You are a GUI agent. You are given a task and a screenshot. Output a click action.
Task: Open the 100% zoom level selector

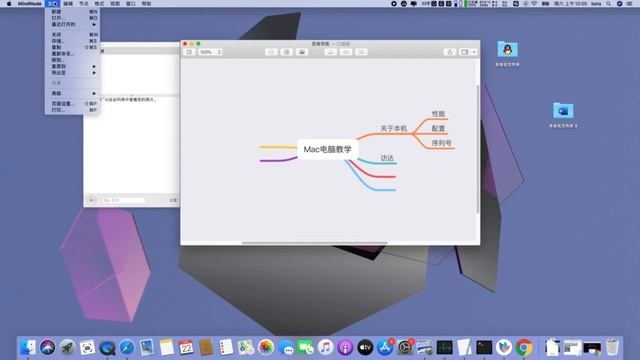[210, 52]
